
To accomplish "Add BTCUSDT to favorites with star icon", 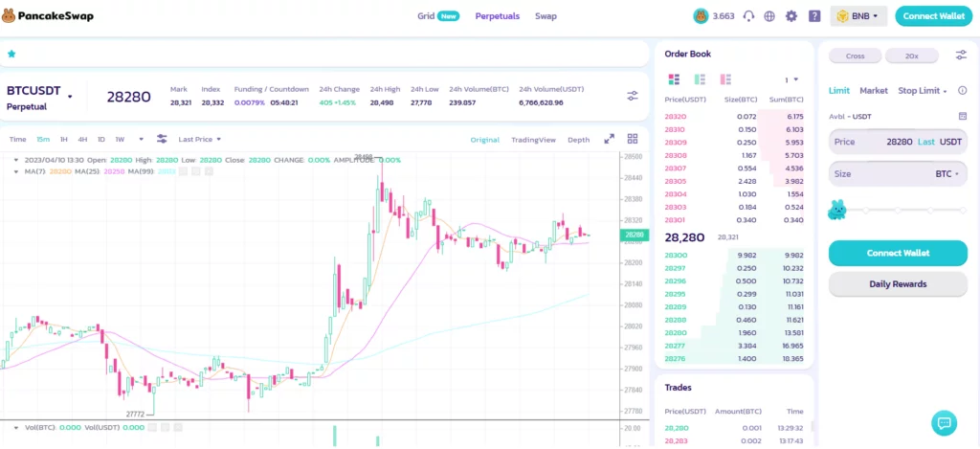I will coord(11,55).
